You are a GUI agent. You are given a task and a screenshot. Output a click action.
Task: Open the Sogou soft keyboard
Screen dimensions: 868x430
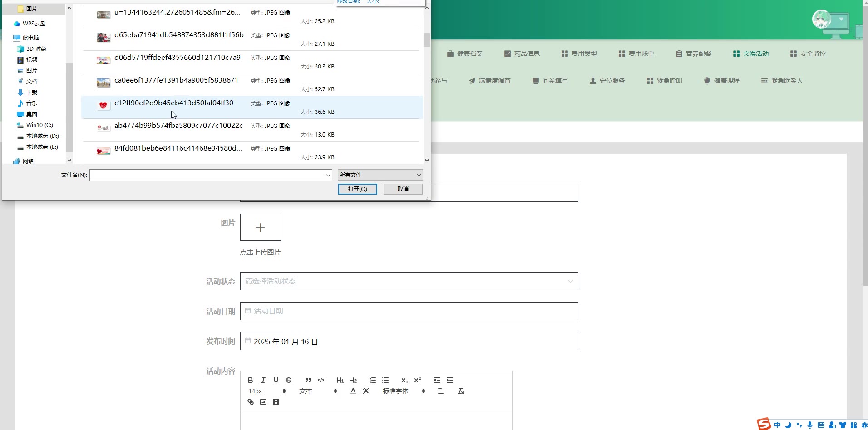click(x=821, y=425)
